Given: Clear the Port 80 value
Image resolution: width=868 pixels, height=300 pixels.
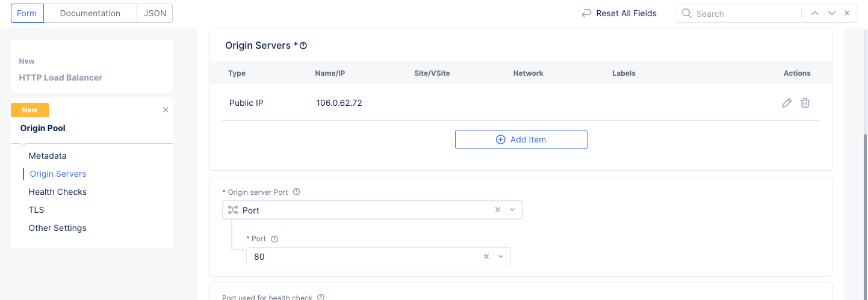Looking at the screenshot, I should coord(486,257).
